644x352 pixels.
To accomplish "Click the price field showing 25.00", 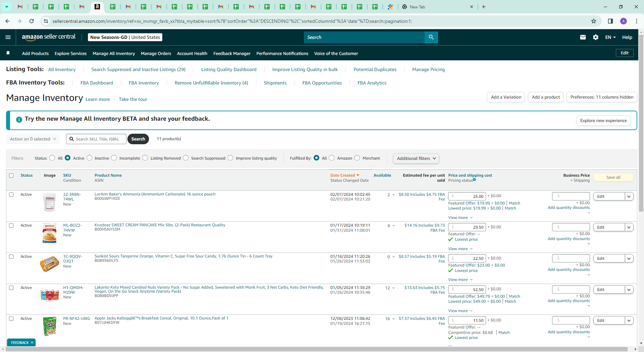I will 467,196.
